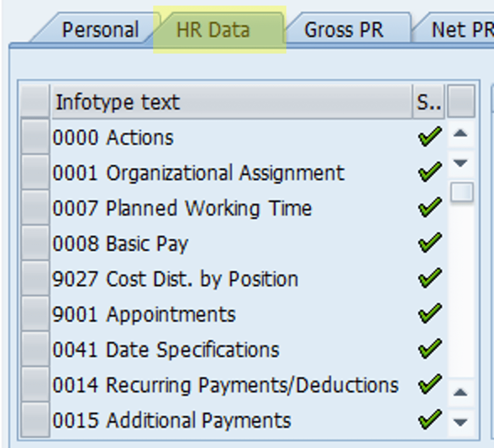This screenshot has height=448, width=494.
Task: Click the status icon beside 0001 Organizational Assignment
Action: click(429, 171)
